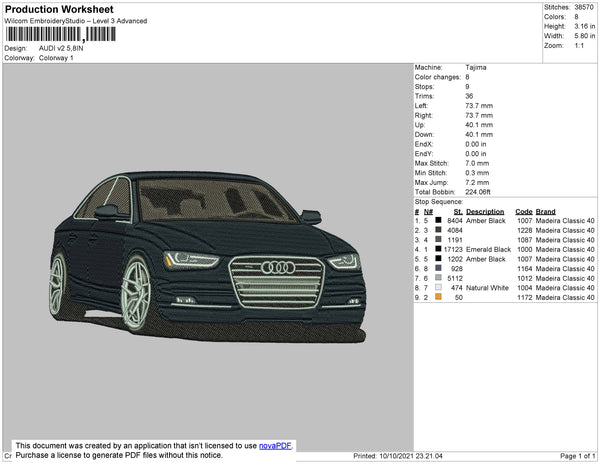Screen dimensions: 600x464
Task: Select the 'EndY:' label
Action: [424, 154]
